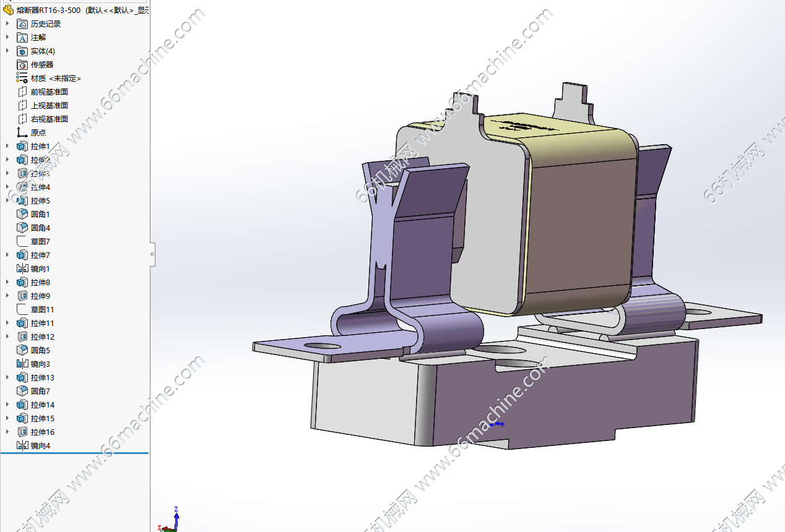The height and width of the screenshot is (532, 785).
Task: Select the 圆角1 fillet feature icon
Action: tap(22, 214)
